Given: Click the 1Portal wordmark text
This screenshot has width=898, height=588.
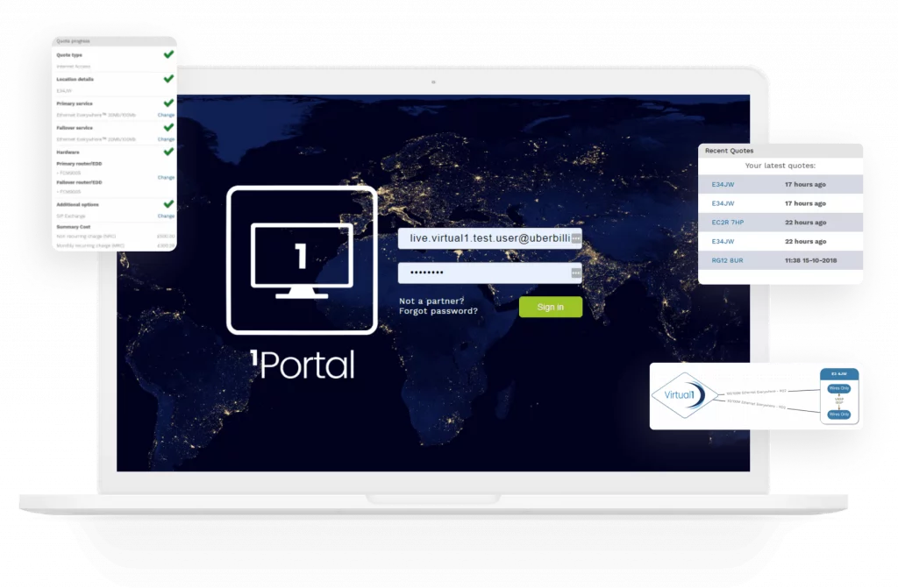Looking at the screenshot, I should pyautogui.click(x=303, y=365).
